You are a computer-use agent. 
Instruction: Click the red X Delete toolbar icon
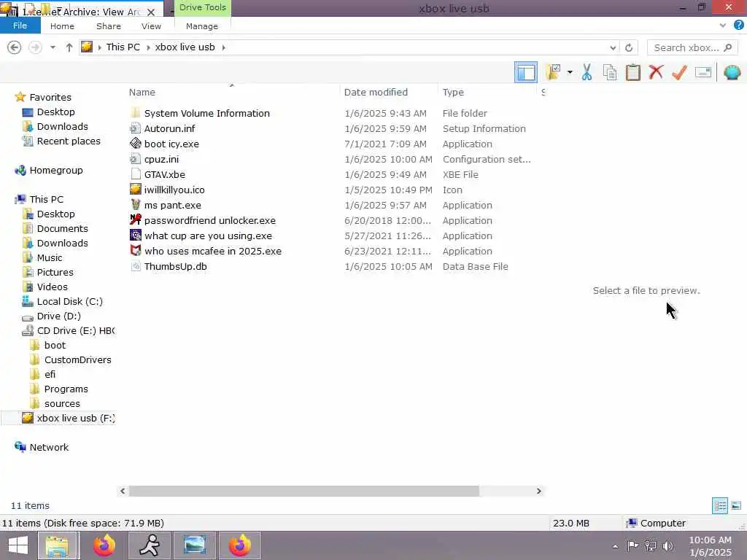[x=656, y=72]
